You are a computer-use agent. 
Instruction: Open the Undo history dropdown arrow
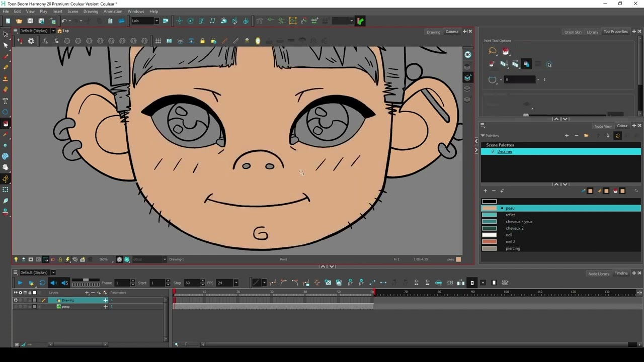69,21
